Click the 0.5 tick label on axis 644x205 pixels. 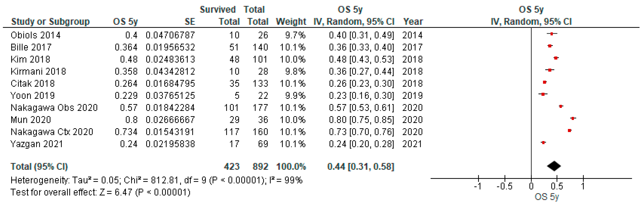click(x=557, y=186)
